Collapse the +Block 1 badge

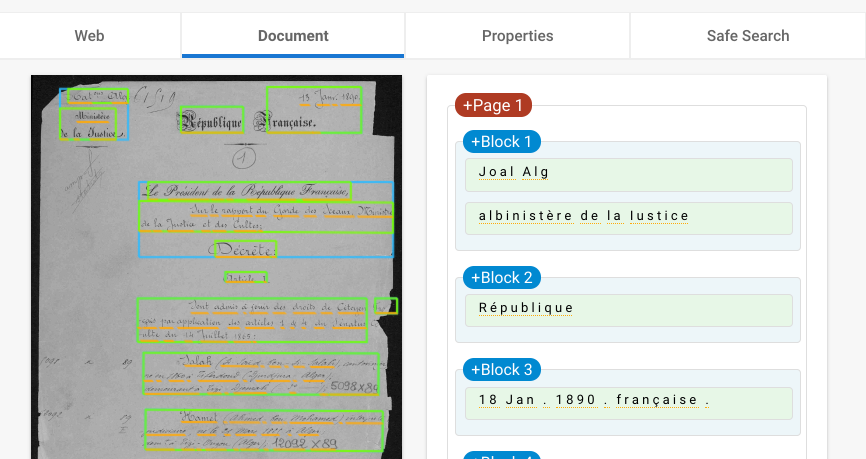click(501, 141)
